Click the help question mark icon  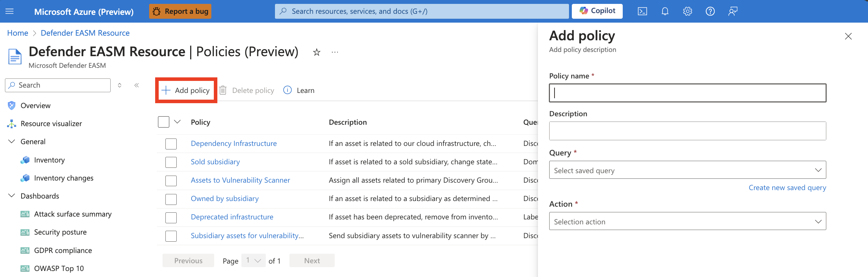[x=710, y=11]
